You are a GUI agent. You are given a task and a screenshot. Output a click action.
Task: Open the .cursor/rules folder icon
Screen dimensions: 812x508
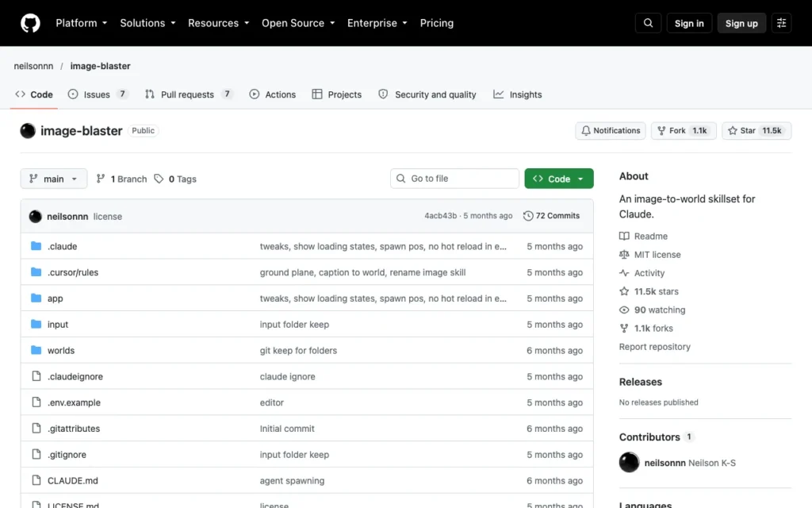point(36,271)
